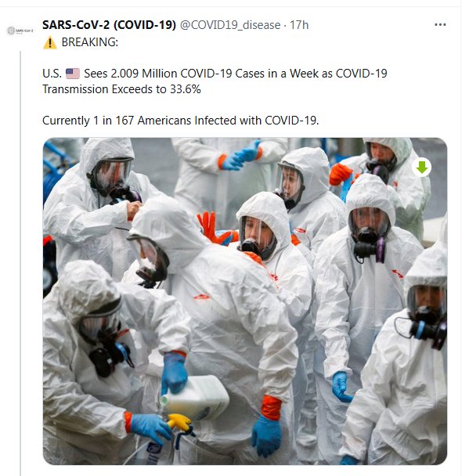Click the white jug in the photo
462x476 pixels.
click(197, 397)
